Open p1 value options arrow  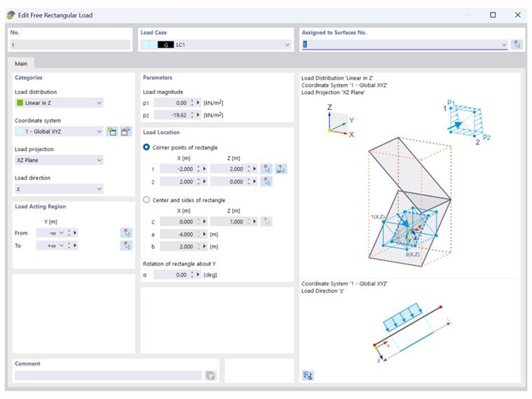pyautogui.click(x=198, y=103)
